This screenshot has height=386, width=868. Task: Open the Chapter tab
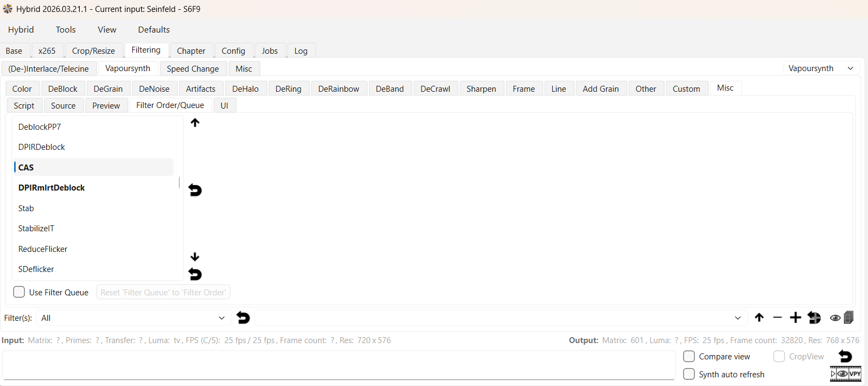191,50
